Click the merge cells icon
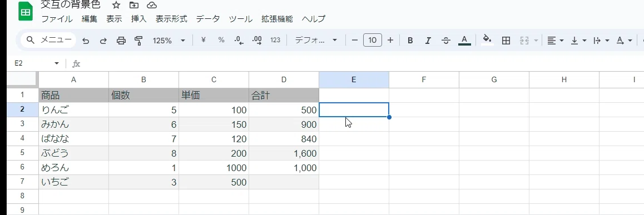Viewport: 644px width, 215px height. click(x=524, y=40)
